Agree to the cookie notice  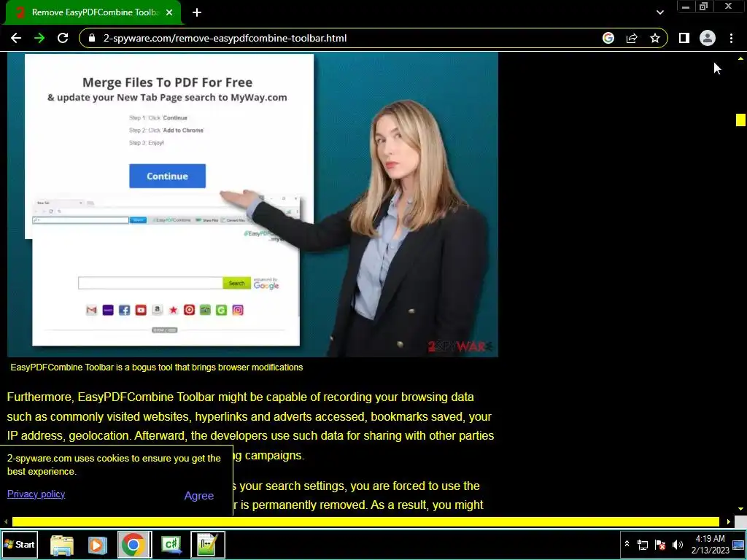click(x=198, y=496)
